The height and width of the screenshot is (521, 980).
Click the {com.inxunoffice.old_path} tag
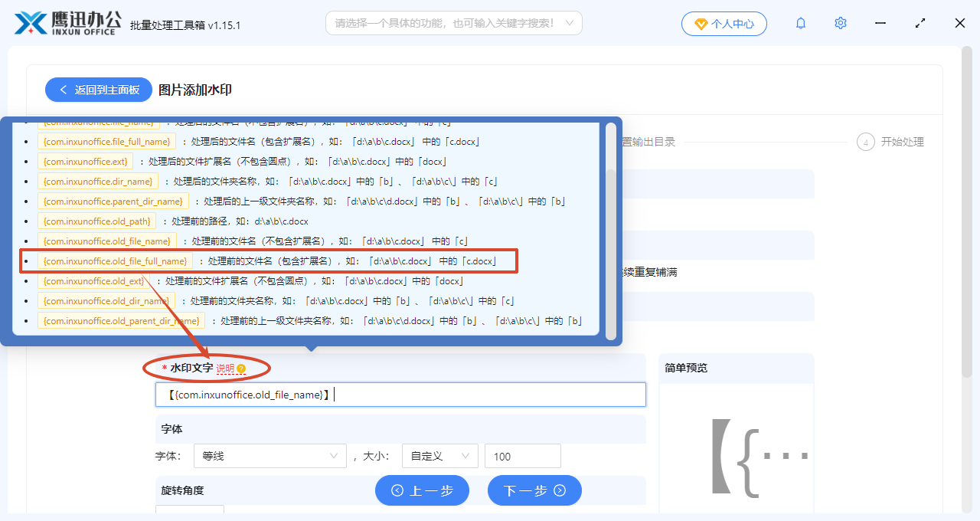[x=96, y=221]
